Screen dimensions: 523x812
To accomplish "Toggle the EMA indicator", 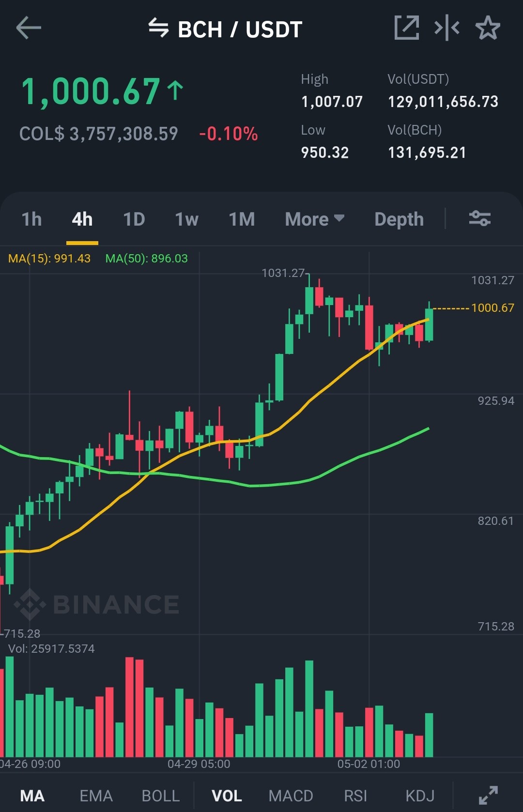I will [96, 796].
